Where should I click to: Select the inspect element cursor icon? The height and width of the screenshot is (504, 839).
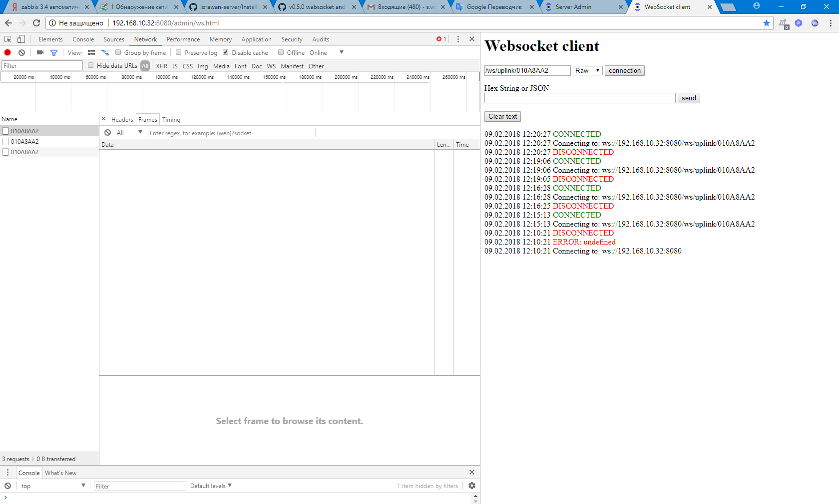click(7, 38)
